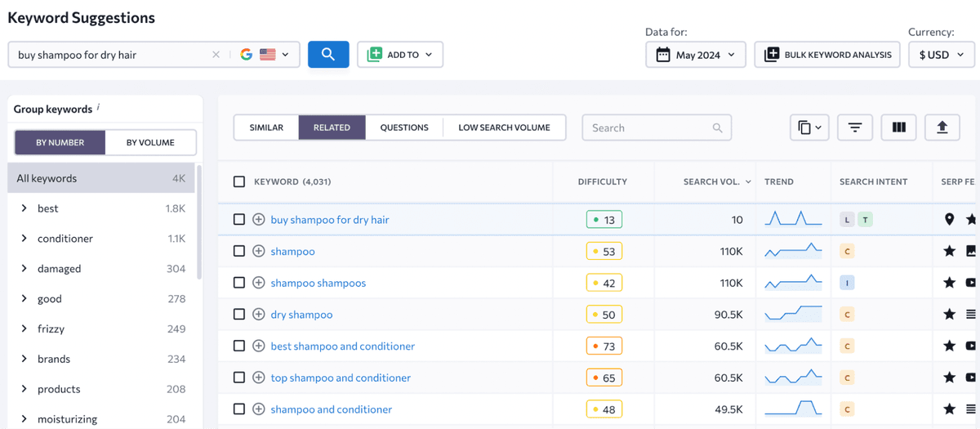980x429 pixels.
Task: Open 'top shampoo and conditioner' keyword link
Action: point(341,378)
